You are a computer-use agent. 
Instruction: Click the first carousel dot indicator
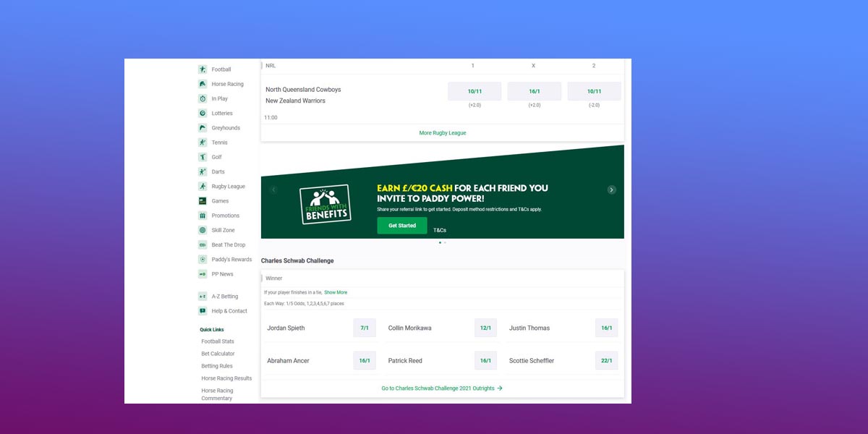click(440, 242)
